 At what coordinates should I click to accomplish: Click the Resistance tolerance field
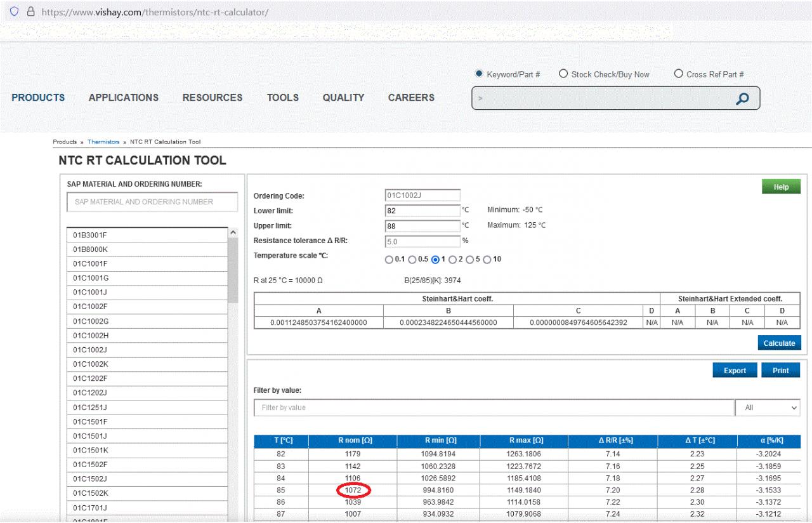(x=422, y=241)
